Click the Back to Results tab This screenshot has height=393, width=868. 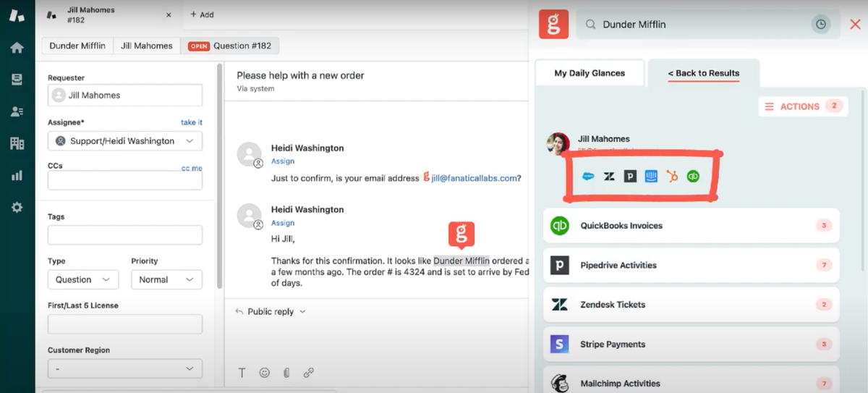pos(703,73)
